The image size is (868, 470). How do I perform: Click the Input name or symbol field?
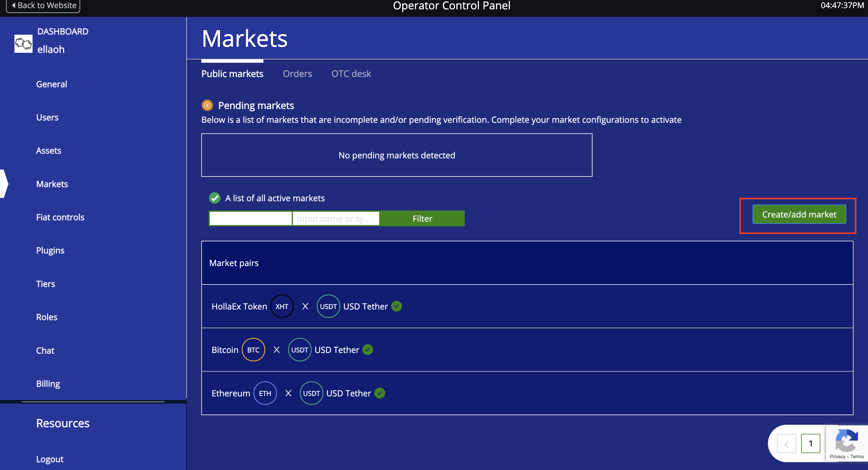tap(336, 218)
